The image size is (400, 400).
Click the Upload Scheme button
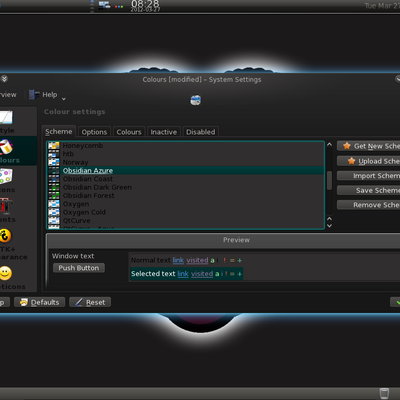(369, 161)
